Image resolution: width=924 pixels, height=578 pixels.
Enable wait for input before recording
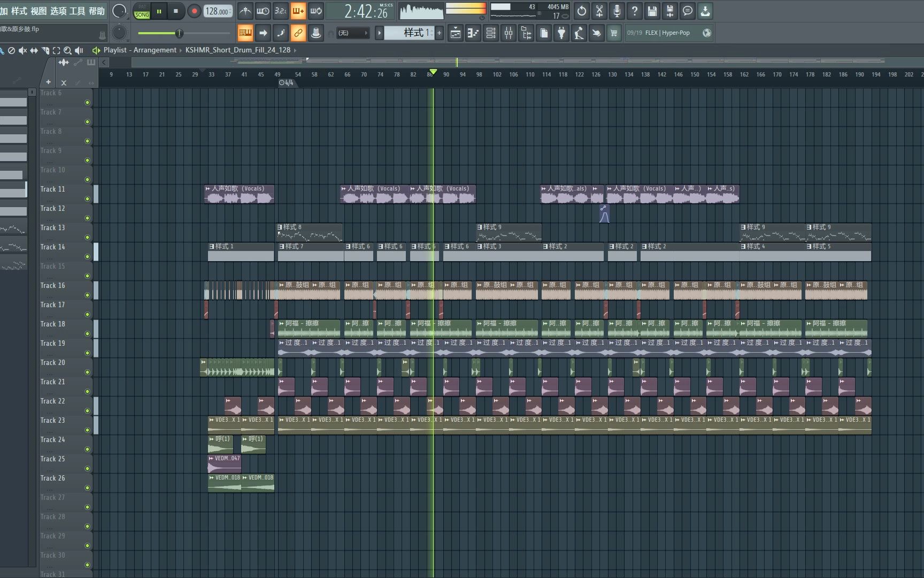tap(263, 11)
